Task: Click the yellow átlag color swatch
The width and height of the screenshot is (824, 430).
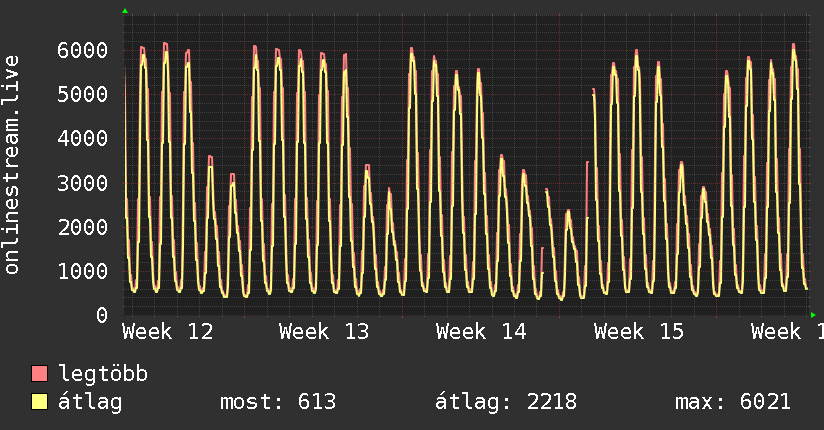Action: pyautogui.click(x=39, y=401)
